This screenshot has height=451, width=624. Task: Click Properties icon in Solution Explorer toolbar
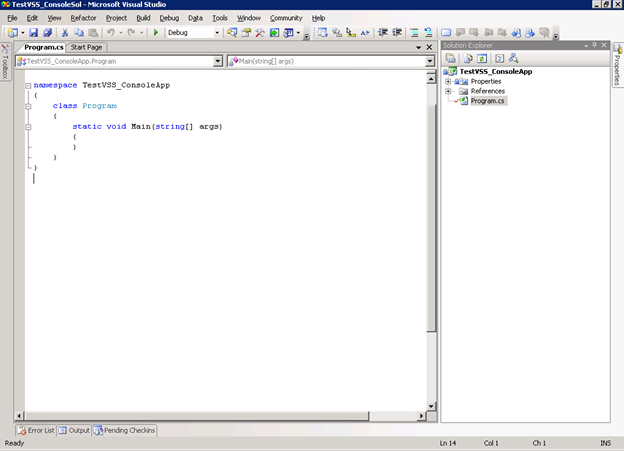click(x=450, y=59)
